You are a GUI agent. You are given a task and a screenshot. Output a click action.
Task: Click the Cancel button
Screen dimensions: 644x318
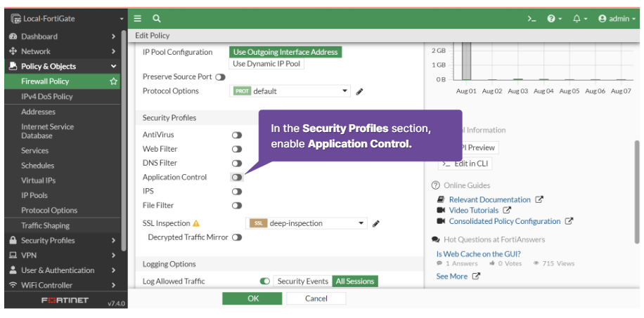[x=316, y=298]
